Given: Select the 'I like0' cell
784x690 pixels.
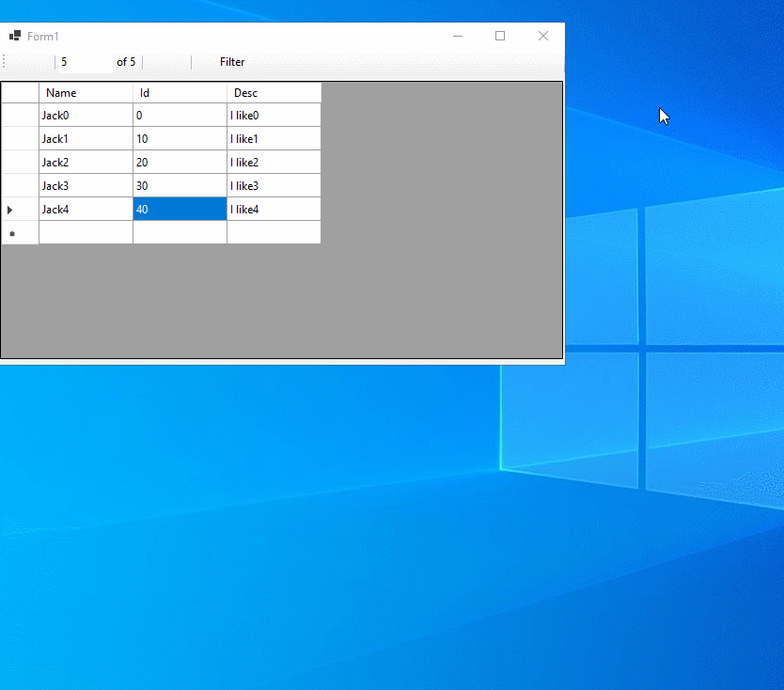Looking at the screenshot, I should pos(274,115).
